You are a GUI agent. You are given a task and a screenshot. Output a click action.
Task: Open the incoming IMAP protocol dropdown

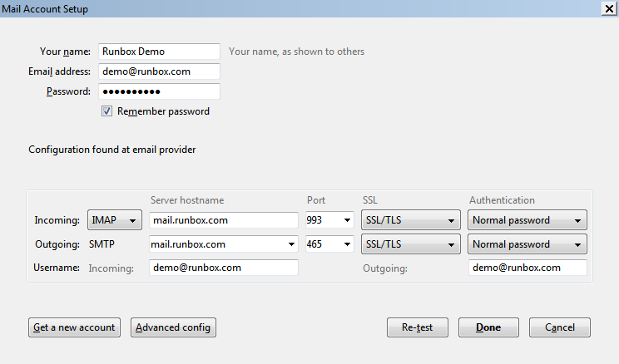pos(114,221)
